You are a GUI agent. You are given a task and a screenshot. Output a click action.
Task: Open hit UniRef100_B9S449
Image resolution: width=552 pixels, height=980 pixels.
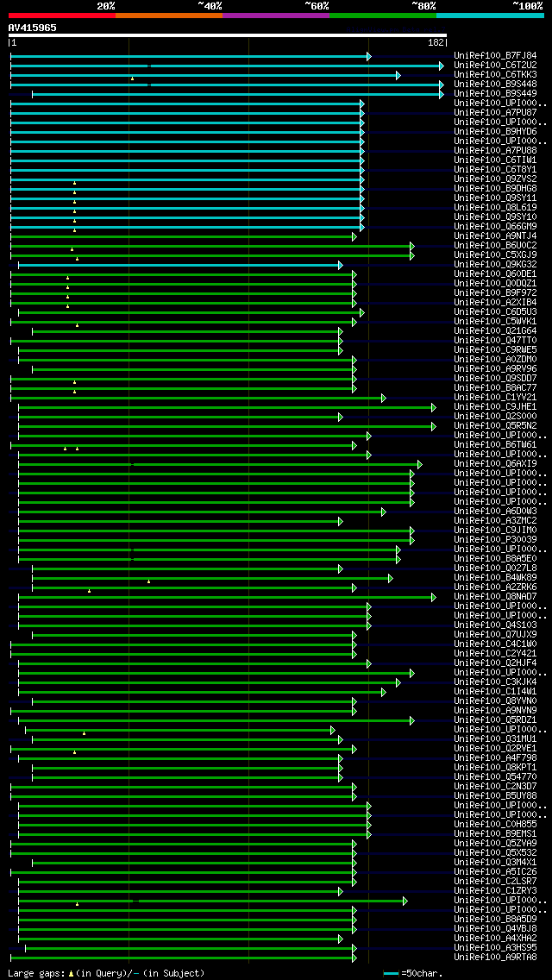click(495, 93)
